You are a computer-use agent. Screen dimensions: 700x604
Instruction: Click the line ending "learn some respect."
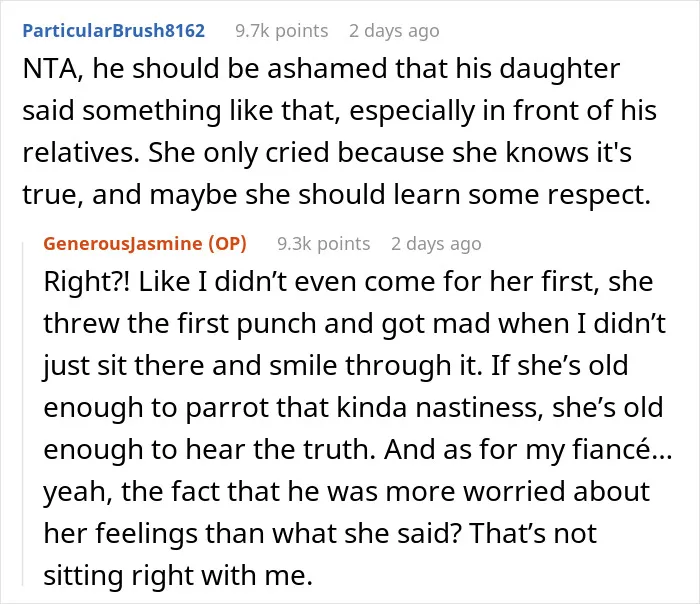click(337, 195)
